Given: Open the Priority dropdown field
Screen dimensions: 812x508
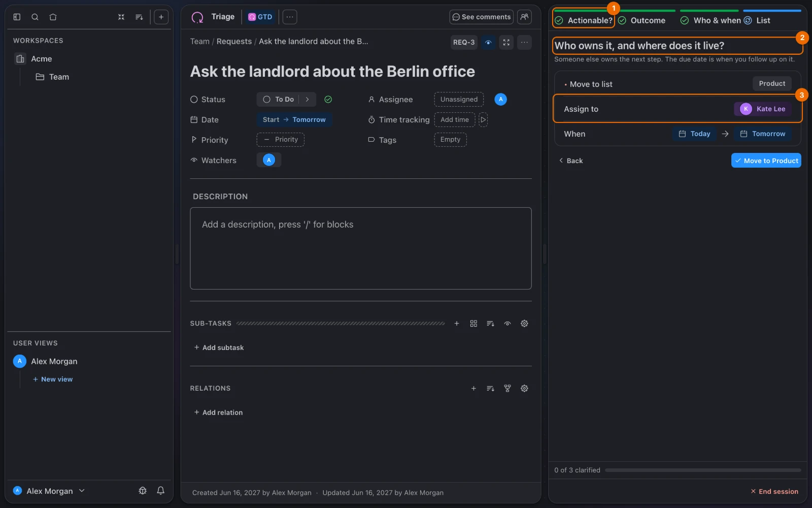Looking at the screenshot, I should coord(280,140).
